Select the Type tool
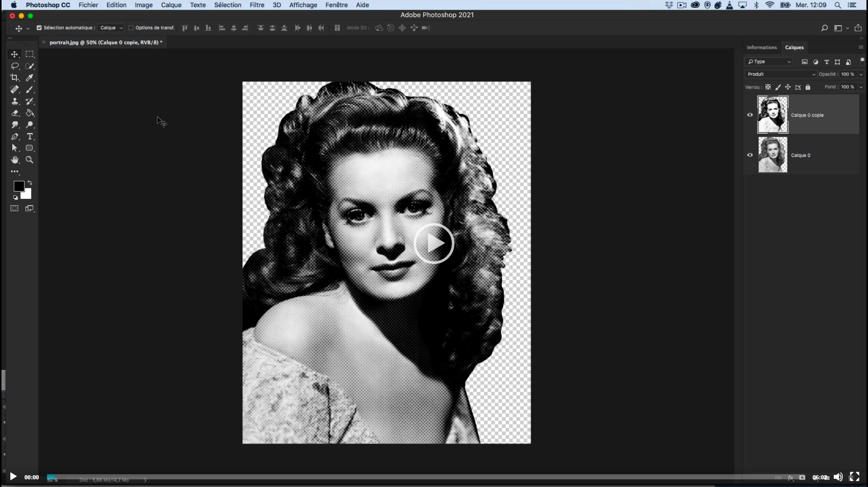Screen dimensions: 868x487 tap(30, 136)
